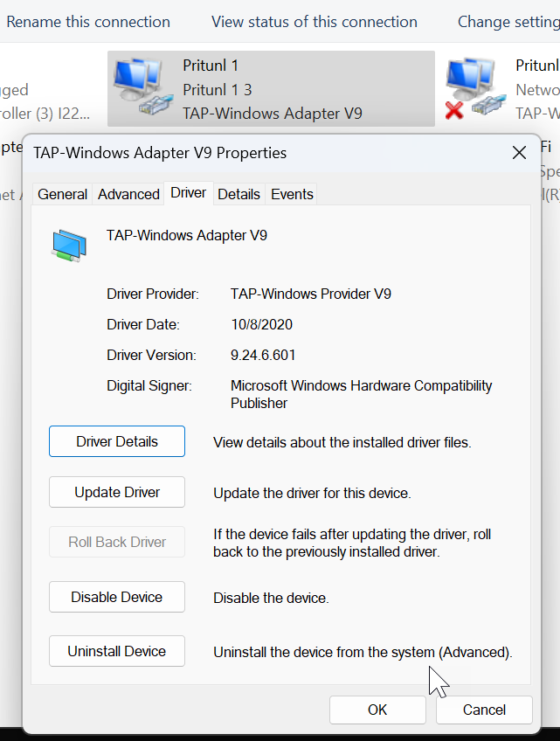
Task: Select the disconnected Pritunl adapter icon with the red X
Action: click(x=475, y=88)
